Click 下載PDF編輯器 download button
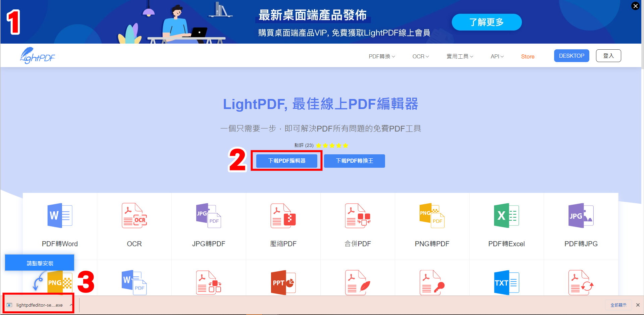644x315 pixels. point(287,161)
